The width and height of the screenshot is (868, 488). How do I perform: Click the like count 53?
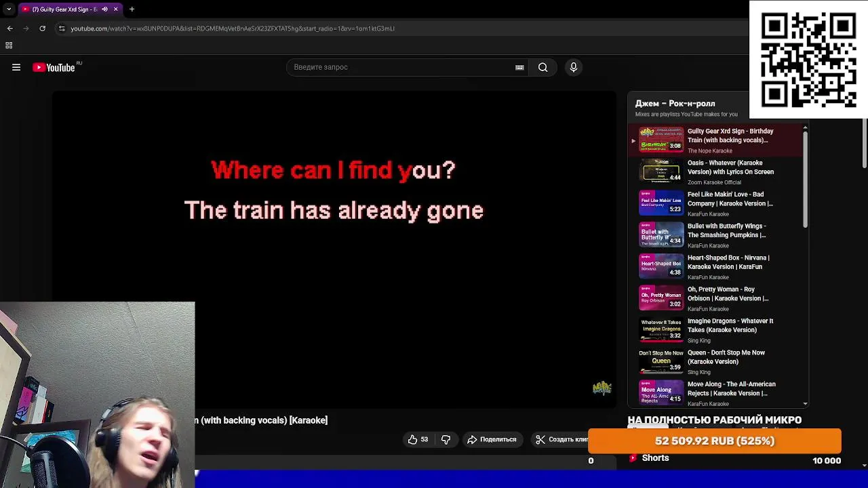point(425,439)
